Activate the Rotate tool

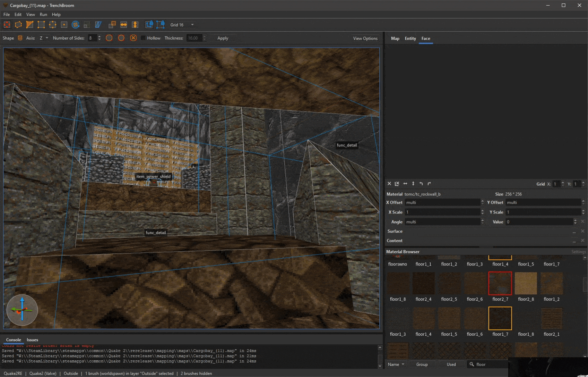click(x=76, y=25)
